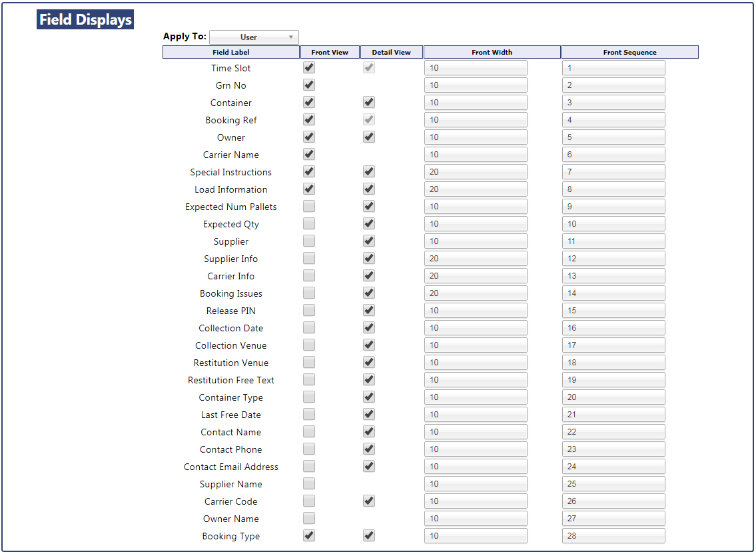The height and width of the screenshot is (554, 756).
Task: Uncheck Front View for Booking Type
Action: 309,535
